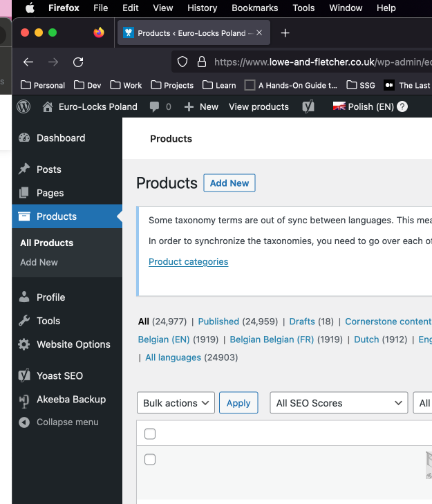Go back using the browser back arrow
The image size is (432, 504).
coord(28,62)
